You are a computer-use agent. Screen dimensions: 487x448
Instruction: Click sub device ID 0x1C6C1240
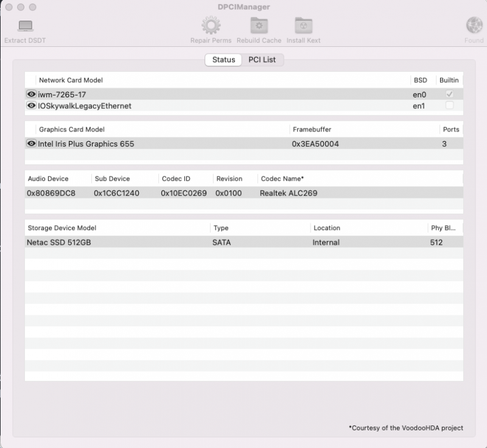pos(116,193)
